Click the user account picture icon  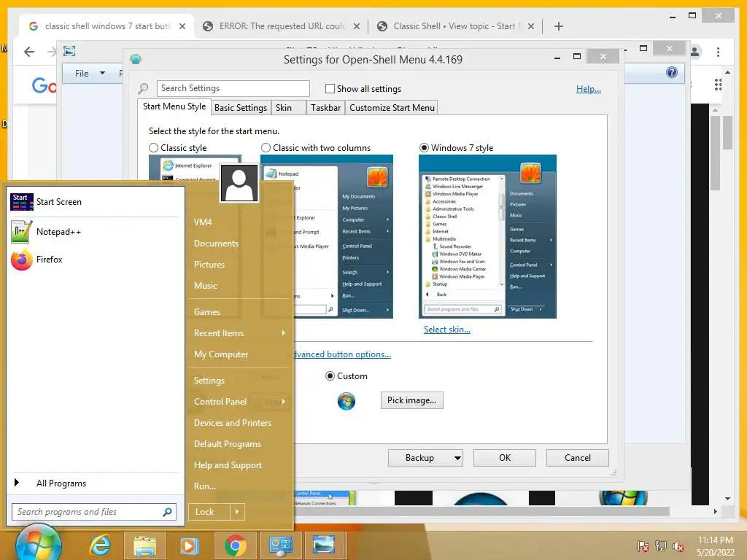239,183
